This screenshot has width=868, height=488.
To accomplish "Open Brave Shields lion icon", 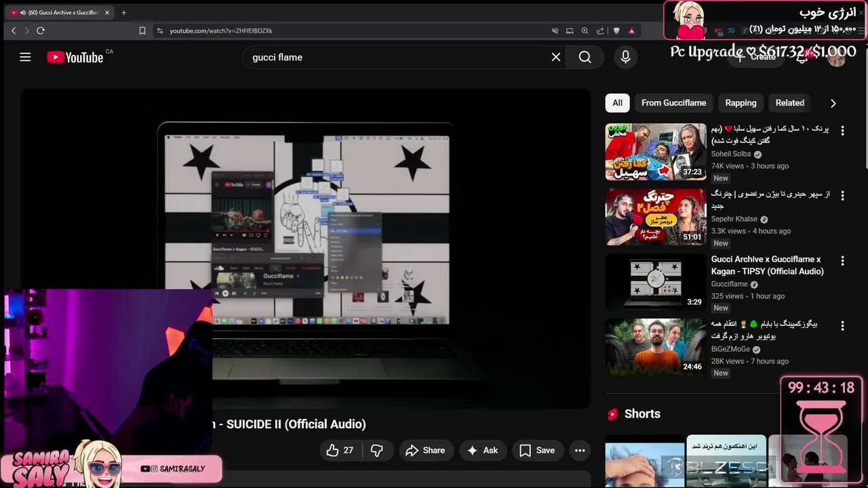I will tap(616, 30).
